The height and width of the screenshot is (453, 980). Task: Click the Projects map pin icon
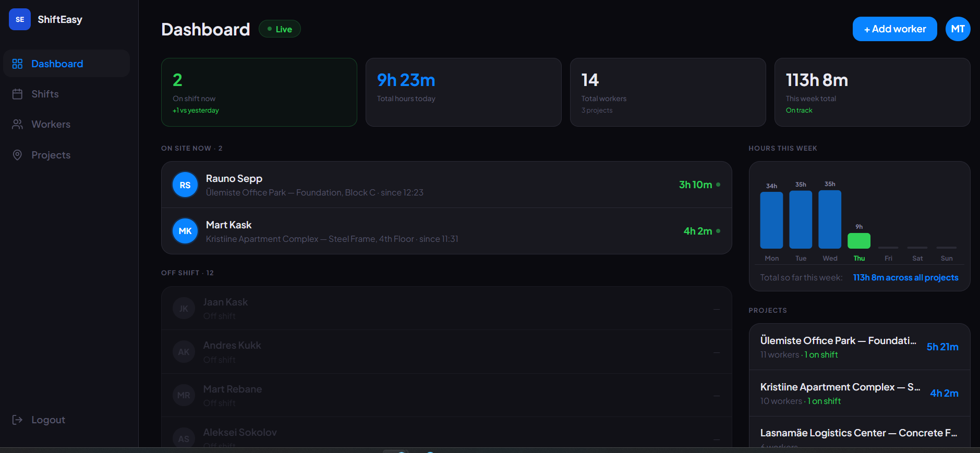pos(17,155)
